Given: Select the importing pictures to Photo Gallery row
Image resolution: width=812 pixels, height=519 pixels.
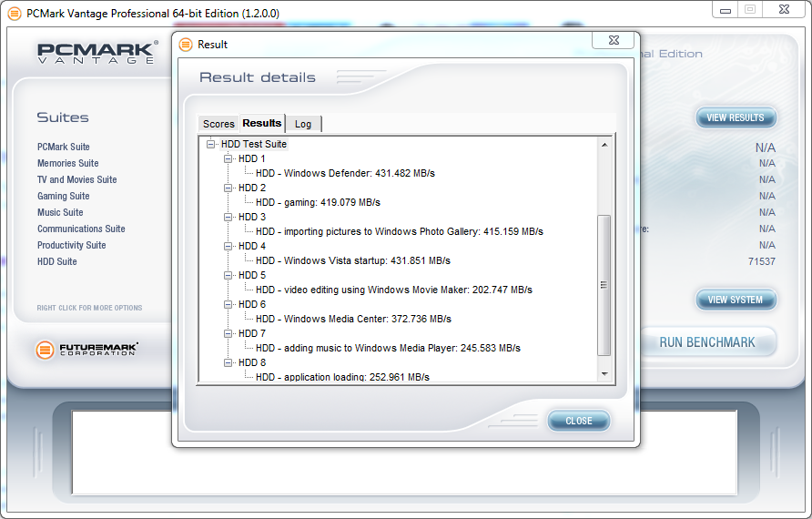Looking at the screenshot, I should click(x=400, y=231).
